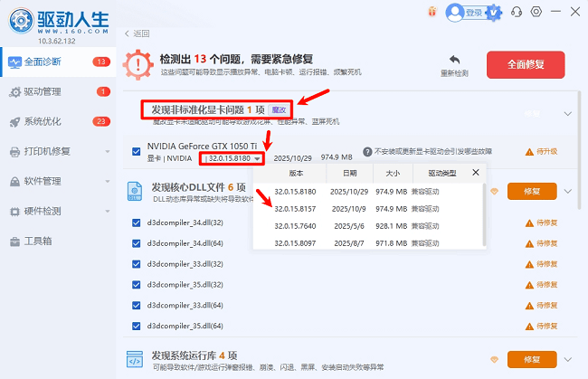The width and height of the screenshot is (588, 379).
Task: Click the question mark help icon
Action: click(x=367, y=152)
